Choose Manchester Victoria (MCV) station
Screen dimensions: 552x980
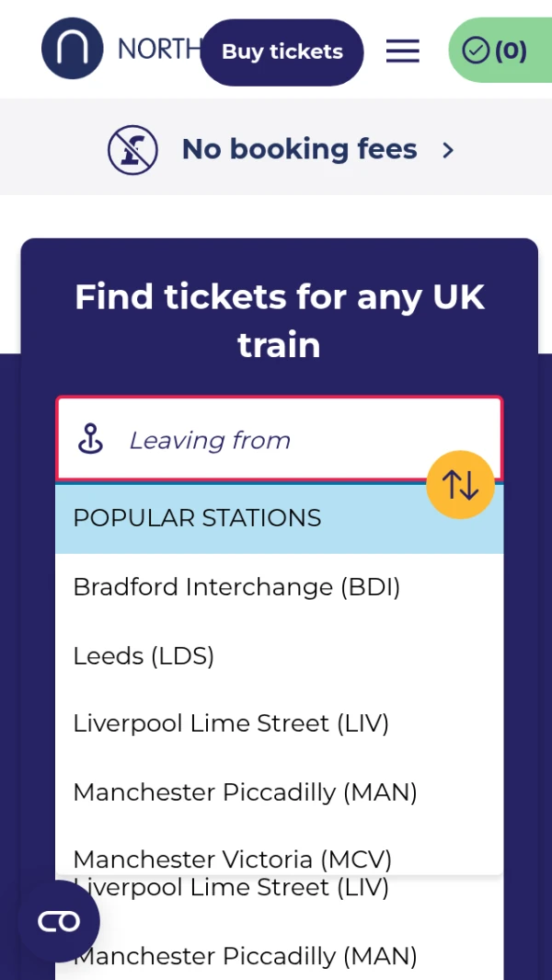point(232,859)
